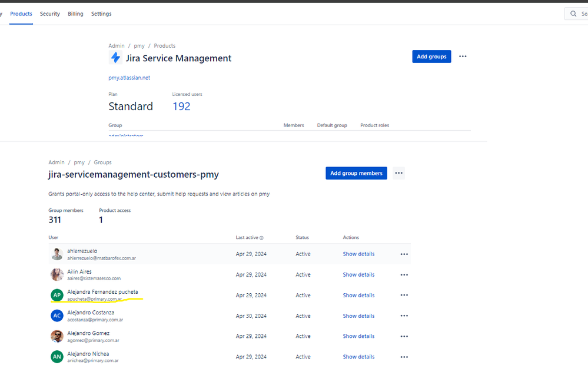Show details for Ailin Aires
The width and height of the screenshot is (588, 365).
358,274
